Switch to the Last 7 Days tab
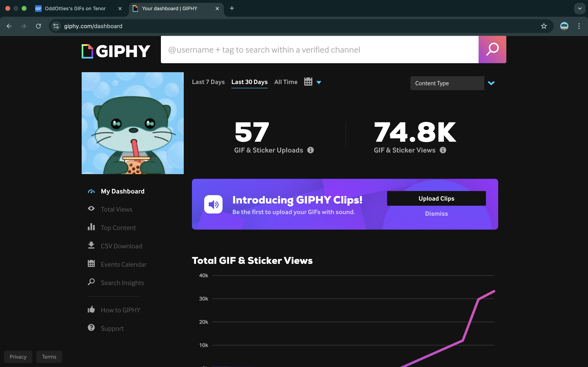This screenshot has height=367, width=588. click(208, 82)
